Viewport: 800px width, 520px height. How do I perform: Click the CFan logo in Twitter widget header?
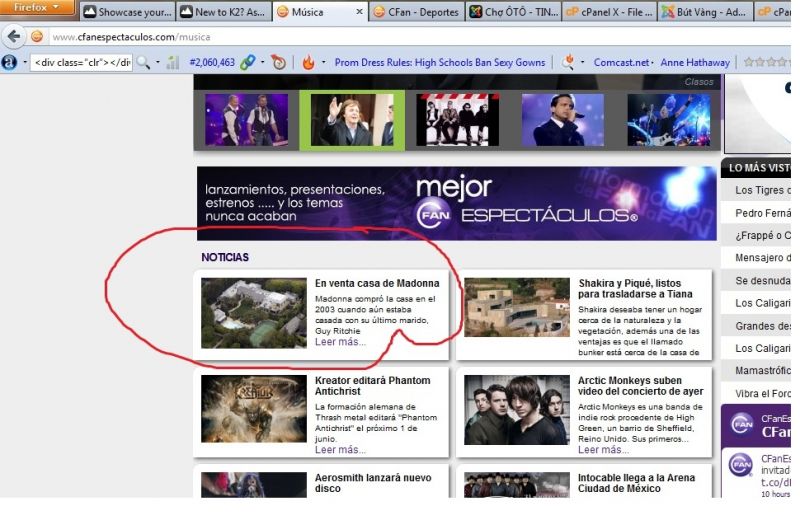742,424
